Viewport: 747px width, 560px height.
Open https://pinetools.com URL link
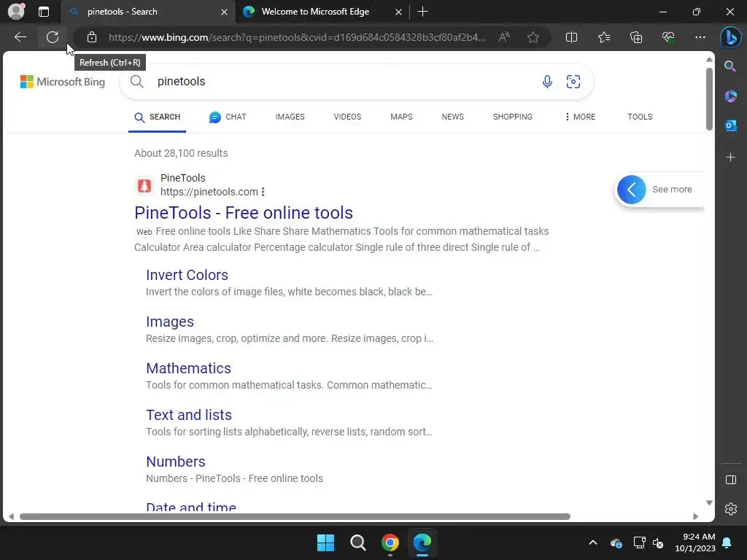(x=209, y=192)
